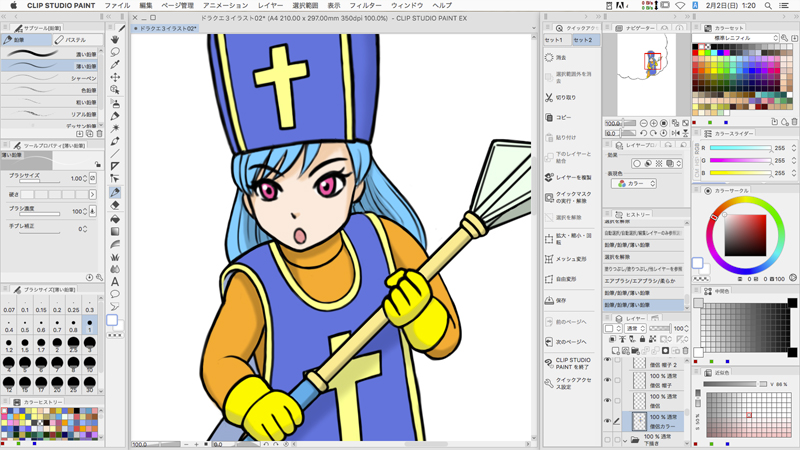Open ファイル menu

(117, 6)
